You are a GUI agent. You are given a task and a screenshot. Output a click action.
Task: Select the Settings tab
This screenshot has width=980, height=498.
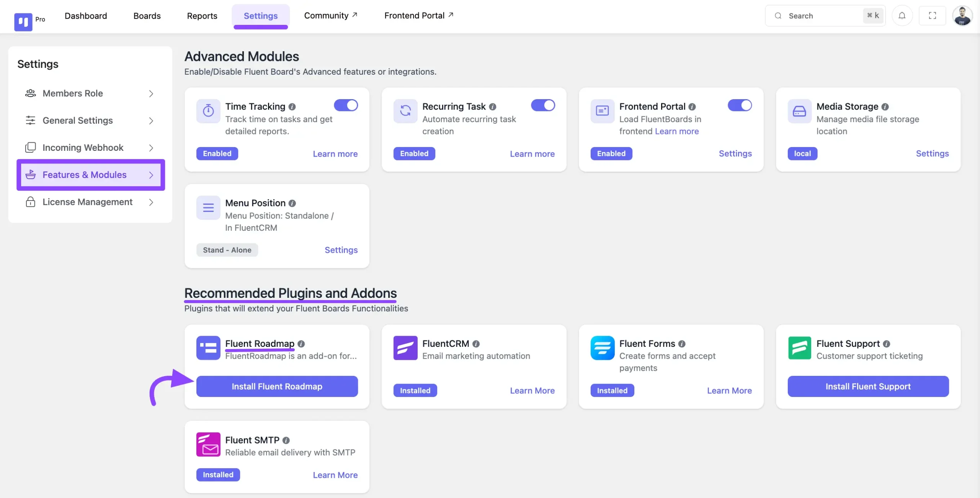[261, 16]
